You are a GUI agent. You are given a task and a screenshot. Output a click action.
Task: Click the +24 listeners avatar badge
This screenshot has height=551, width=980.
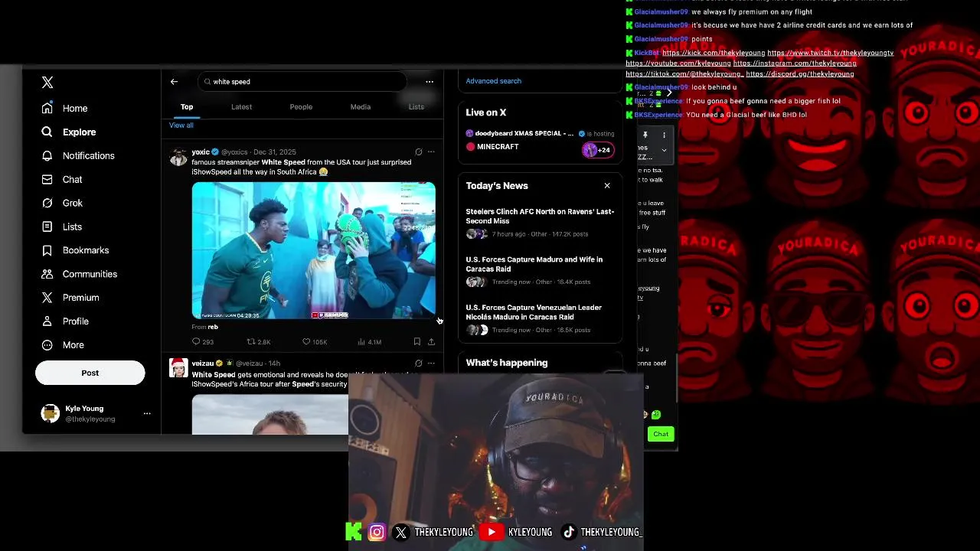pyautogui.click(x=598, y=150)
